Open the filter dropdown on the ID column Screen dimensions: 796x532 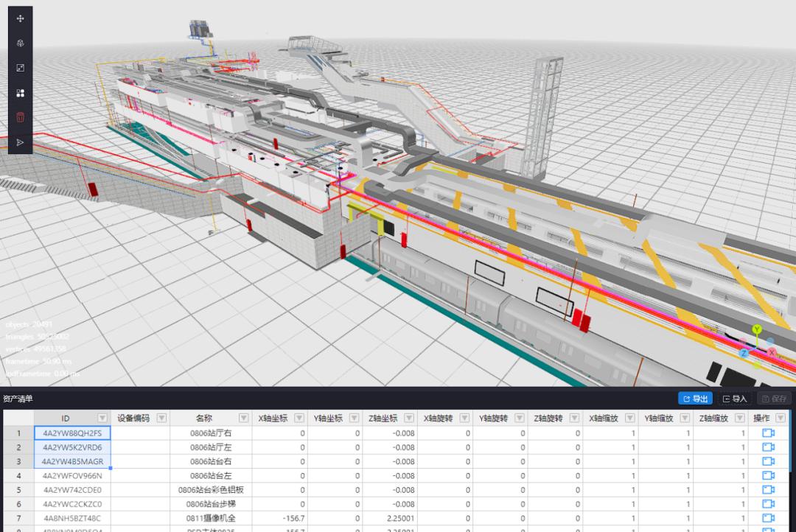click(102, 418)
